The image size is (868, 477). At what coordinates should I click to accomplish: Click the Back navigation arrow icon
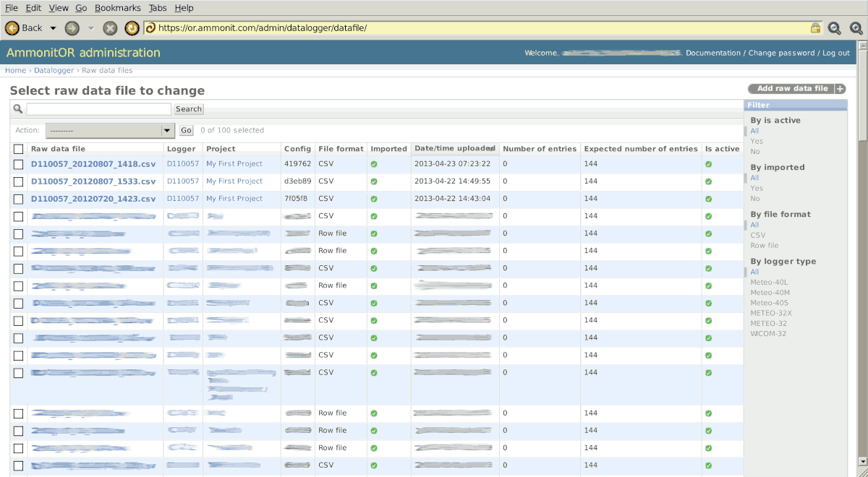[x=12, y=27]
